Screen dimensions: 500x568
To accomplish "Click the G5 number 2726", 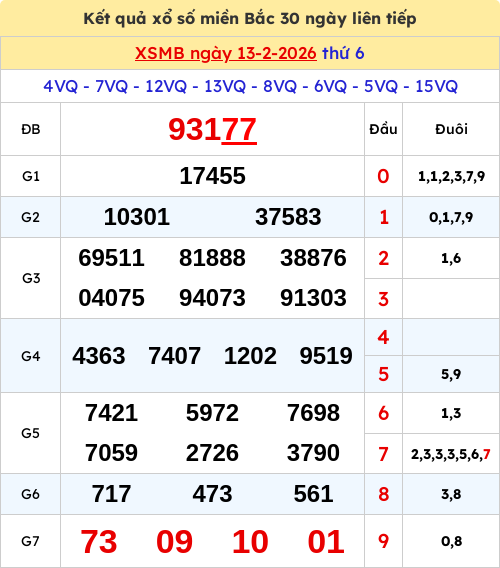I will [x=213, y=453].
